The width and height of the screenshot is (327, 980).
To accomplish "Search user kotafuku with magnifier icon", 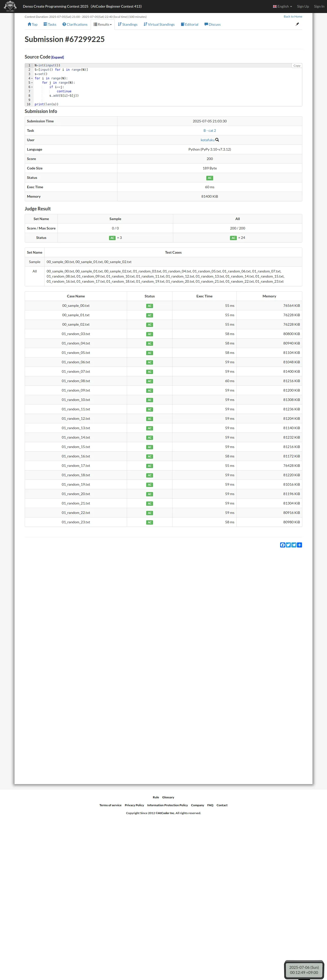I will (x=217, y=140).
